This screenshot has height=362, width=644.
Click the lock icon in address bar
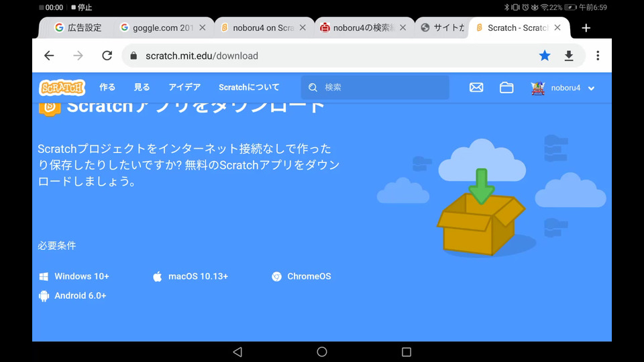point(133,56)
